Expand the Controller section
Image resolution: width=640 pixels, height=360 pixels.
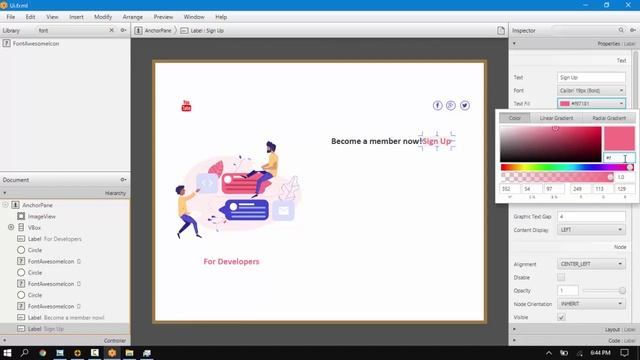(4, 340)
